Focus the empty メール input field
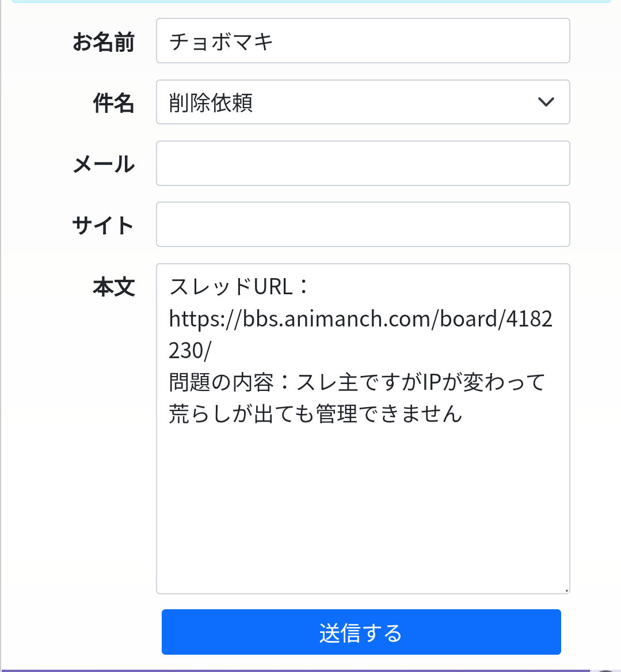Viewport: 621px width, 672px height. point(363,164)
